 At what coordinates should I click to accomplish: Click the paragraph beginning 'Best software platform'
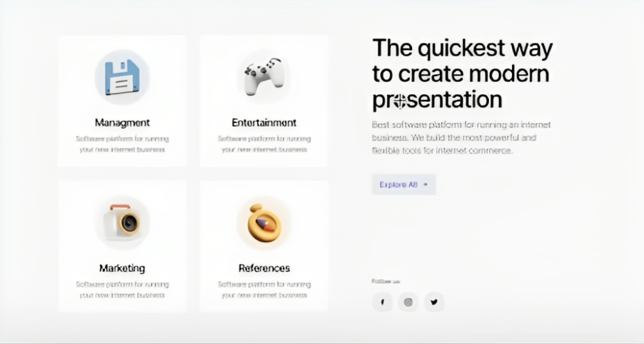click(461, 138)
